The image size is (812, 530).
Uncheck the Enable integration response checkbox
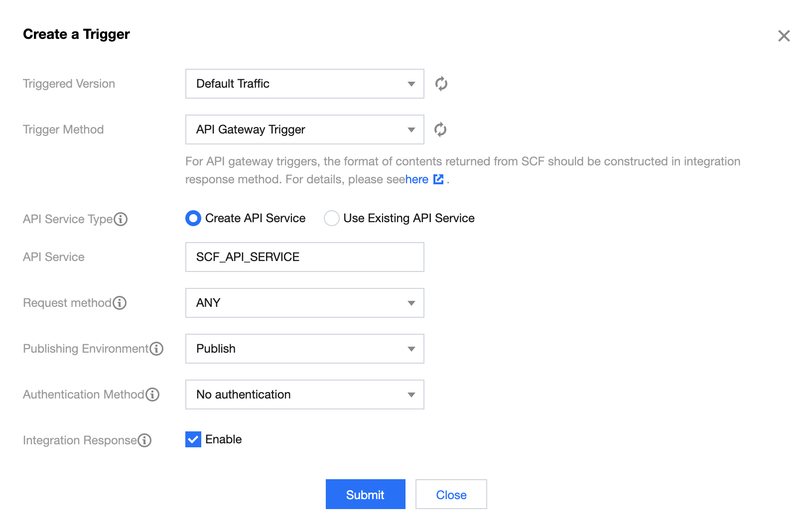coord(193,439)
